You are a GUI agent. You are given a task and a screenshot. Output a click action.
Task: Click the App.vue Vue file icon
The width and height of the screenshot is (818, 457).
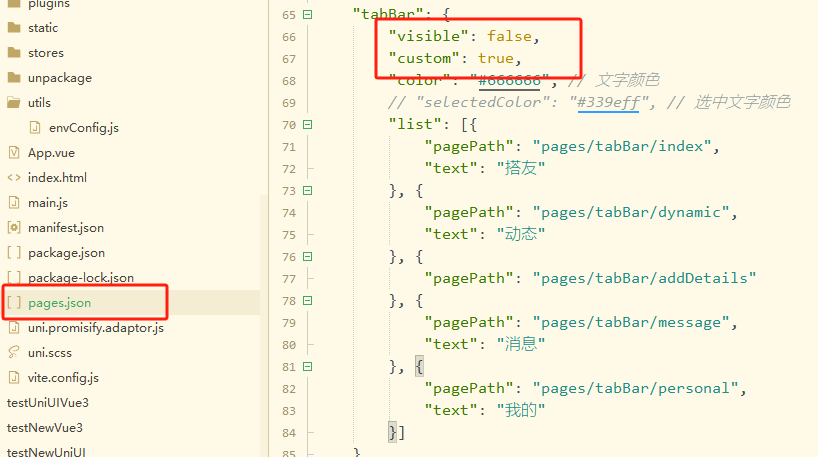14,152
